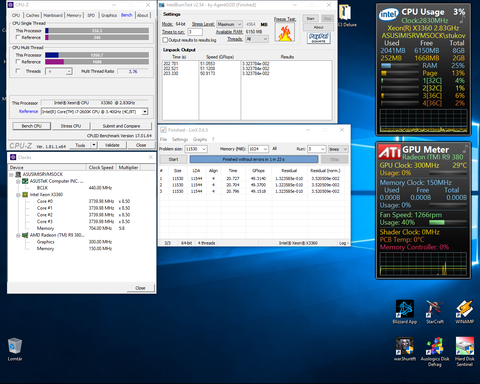Click the ASUSTeK Computer motherboard icon

coord(25,181)
